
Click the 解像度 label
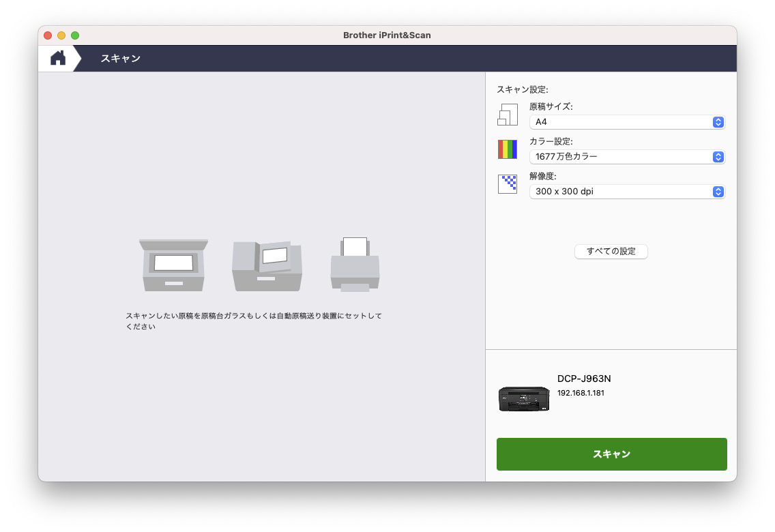[x=543, y=176]
